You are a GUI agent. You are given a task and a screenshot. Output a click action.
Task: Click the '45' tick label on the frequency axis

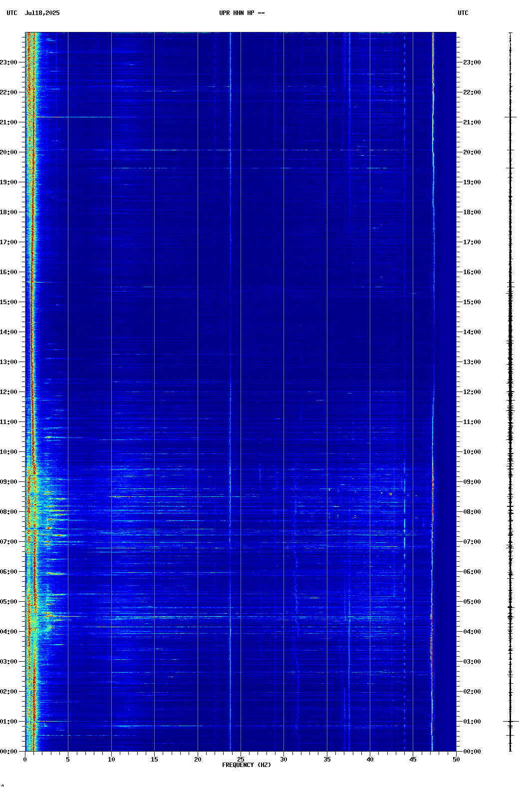(x=413, y=760)
